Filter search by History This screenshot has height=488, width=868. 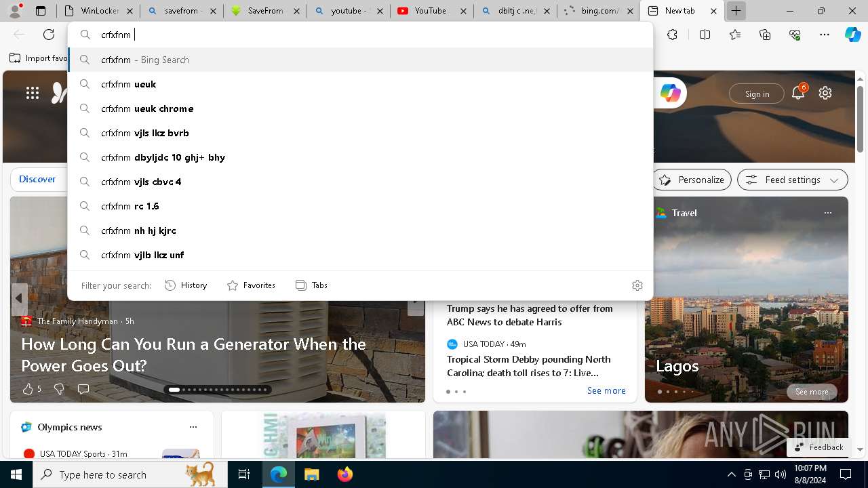[186, 285]
